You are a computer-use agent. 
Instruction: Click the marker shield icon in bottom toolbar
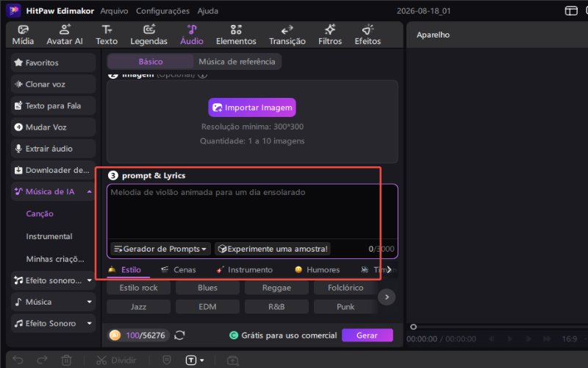pyautogui.click(x=167, y=360)
